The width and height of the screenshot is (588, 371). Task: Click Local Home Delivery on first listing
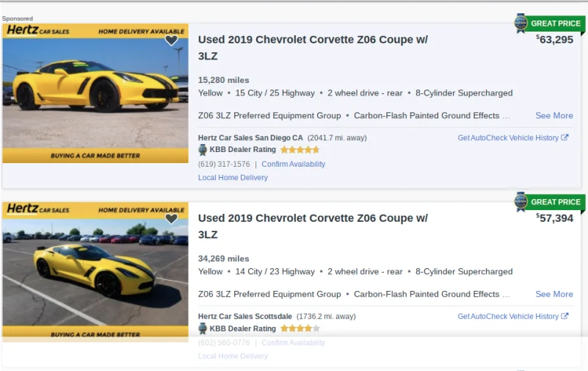(x=233, y=178)
